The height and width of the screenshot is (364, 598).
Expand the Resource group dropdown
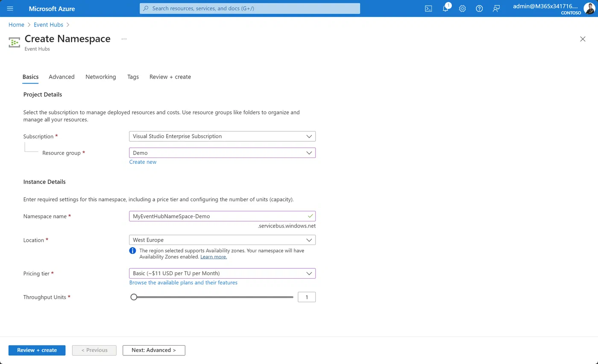(x=222, y=153)
